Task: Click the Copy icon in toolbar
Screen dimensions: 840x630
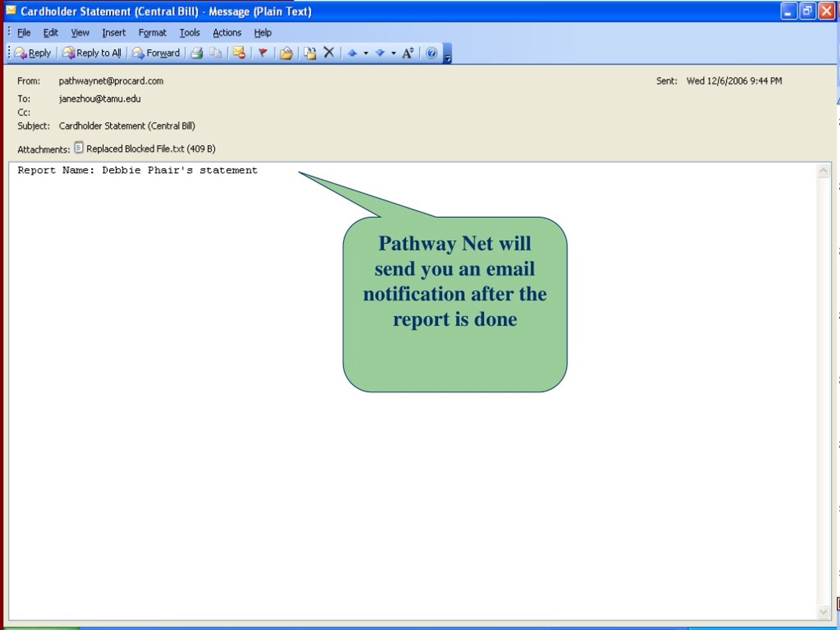Action: 215,53
